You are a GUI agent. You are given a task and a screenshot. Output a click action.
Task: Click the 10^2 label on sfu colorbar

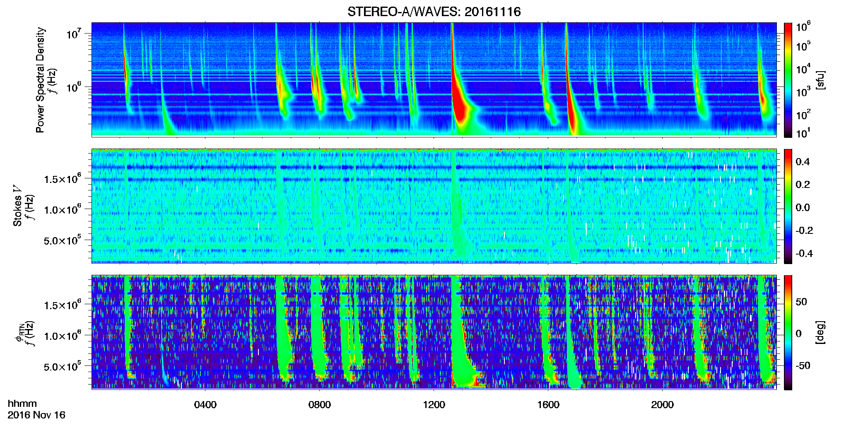803,114
